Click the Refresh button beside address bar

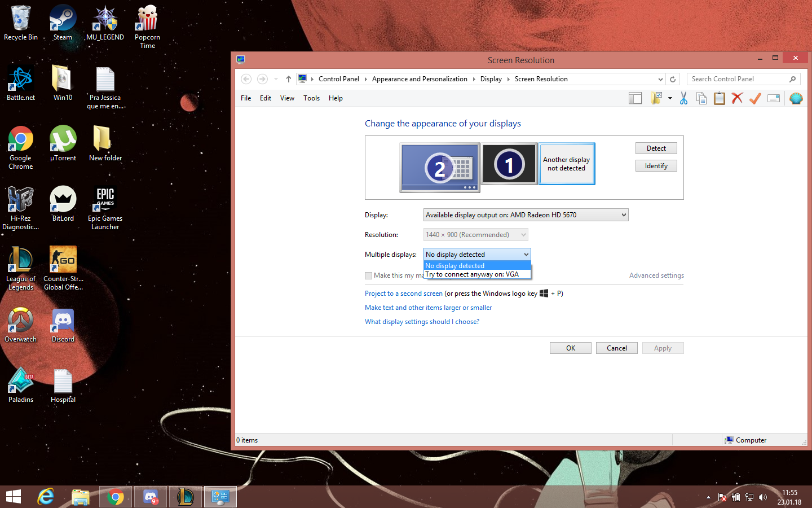click(x=673, y=79)
